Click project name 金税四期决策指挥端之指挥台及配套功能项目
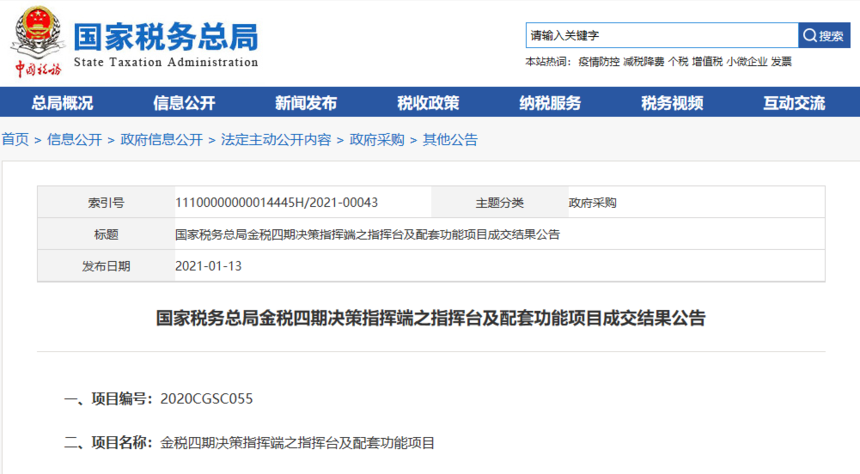Image resolution: width=860 pixels, height=474 pixels. pyautogui.click(x=297, y=443)
